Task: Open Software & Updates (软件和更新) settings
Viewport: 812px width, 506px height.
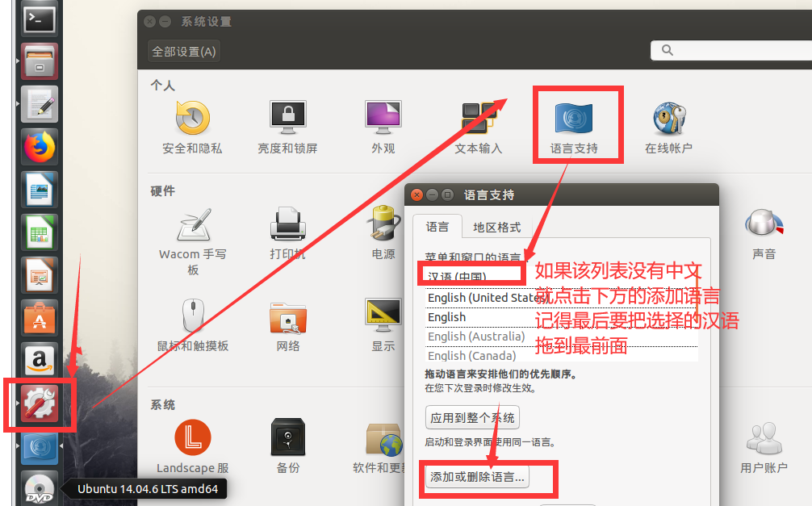Action: tap(379, 446)
